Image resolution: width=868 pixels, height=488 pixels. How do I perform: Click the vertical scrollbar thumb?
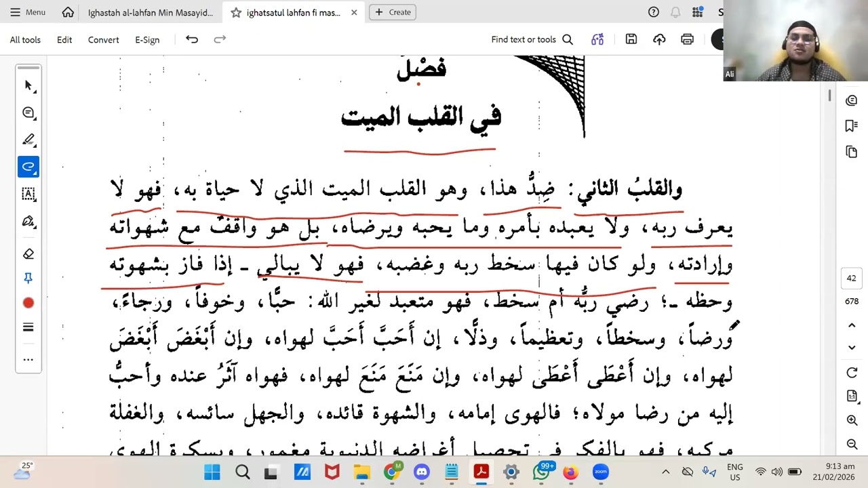[x=829, y=96]
